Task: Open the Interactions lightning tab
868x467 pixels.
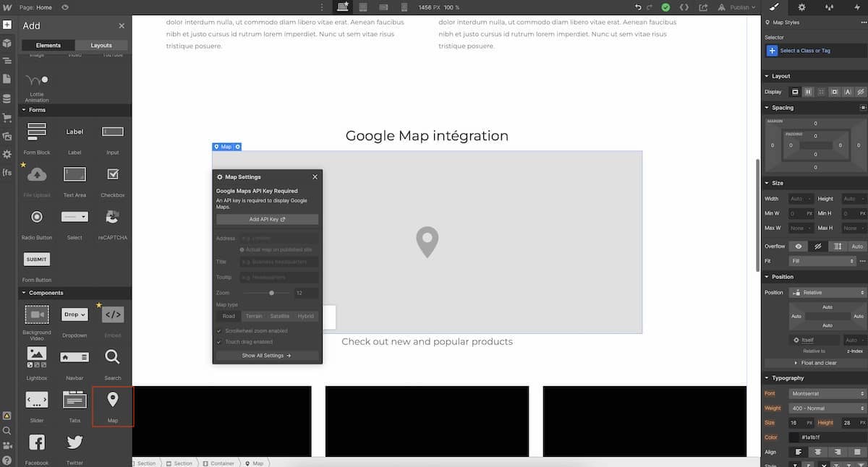Action: [856, 7]
